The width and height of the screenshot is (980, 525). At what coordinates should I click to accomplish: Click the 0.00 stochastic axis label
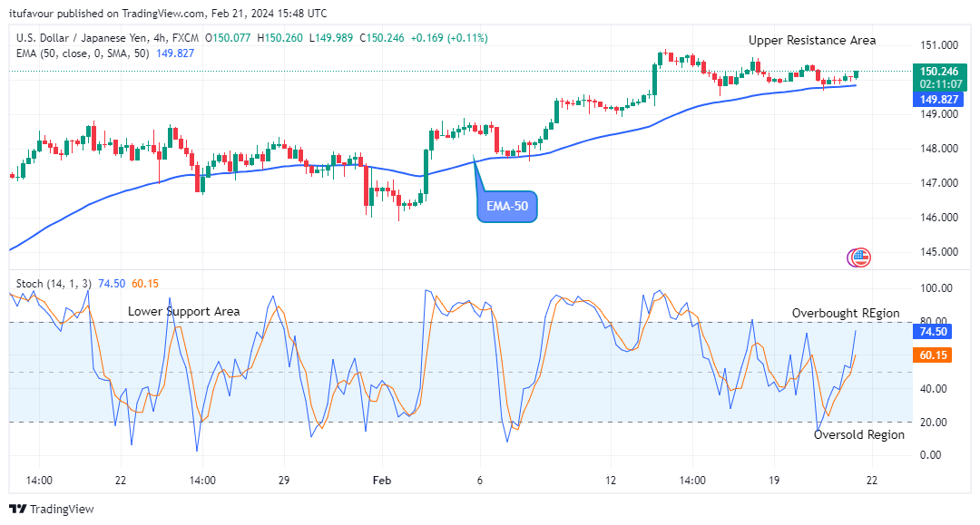pyautogui.click(x=931, y=455)
